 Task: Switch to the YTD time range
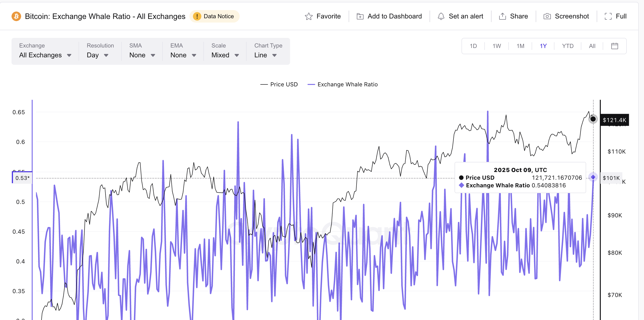(567, 46)
